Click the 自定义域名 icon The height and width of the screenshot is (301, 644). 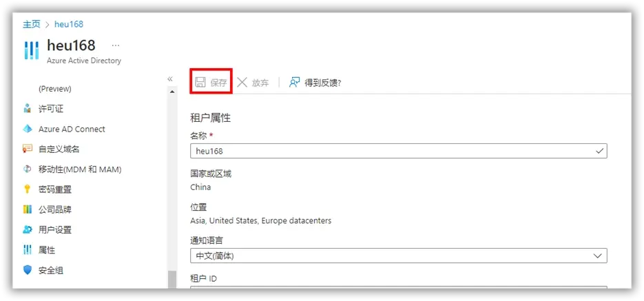(28, 149)
